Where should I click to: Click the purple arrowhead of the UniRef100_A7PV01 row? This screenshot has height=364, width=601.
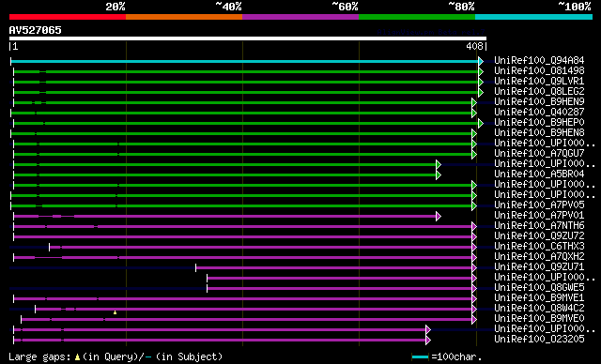click(439, 217)
